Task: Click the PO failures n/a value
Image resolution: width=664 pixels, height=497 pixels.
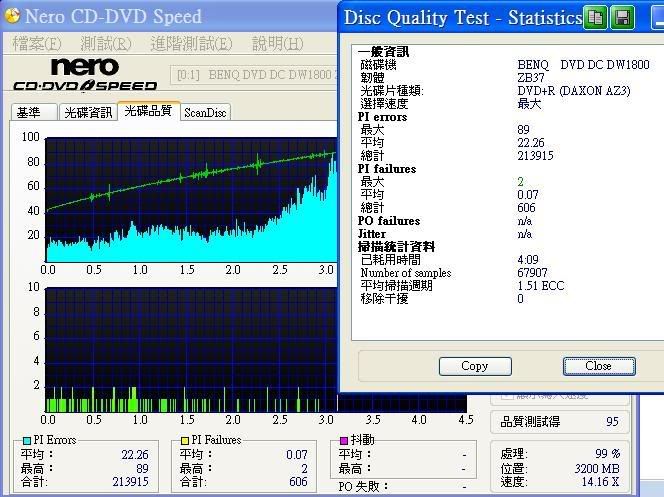Action: pos(524,221)
